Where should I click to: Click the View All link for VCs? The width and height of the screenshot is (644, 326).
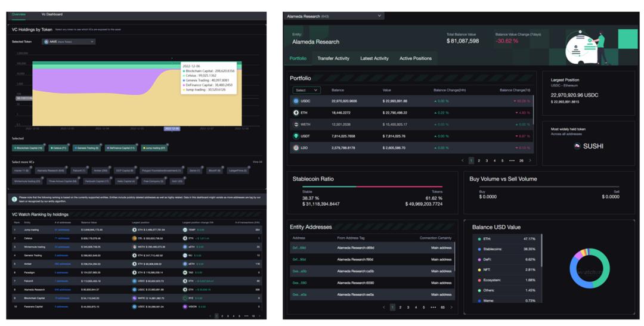[257, 162]
